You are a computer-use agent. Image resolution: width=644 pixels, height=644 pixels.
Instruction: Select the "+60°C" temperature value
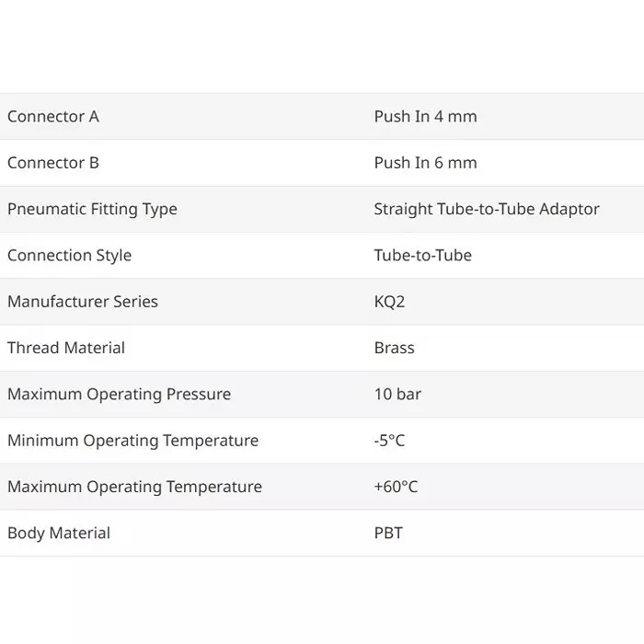pos(396,487)
